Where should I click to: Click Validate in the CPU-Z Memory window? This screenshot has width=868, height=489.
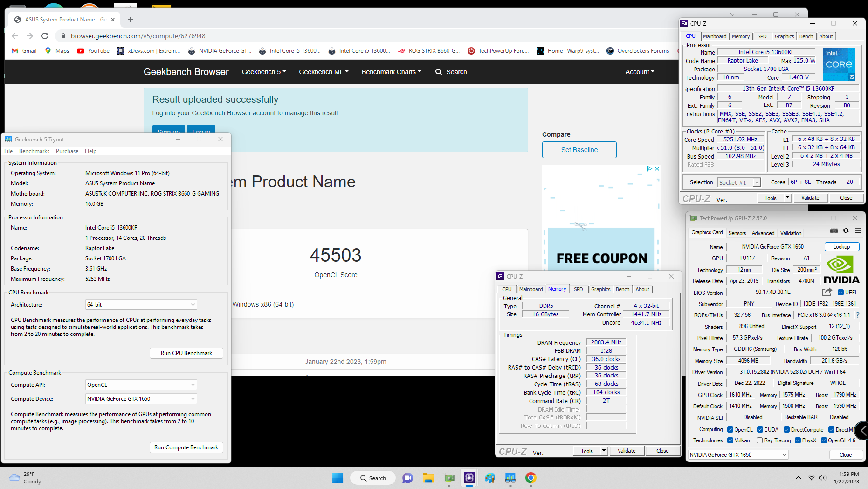pyautogui.click(x=627, y=451)
